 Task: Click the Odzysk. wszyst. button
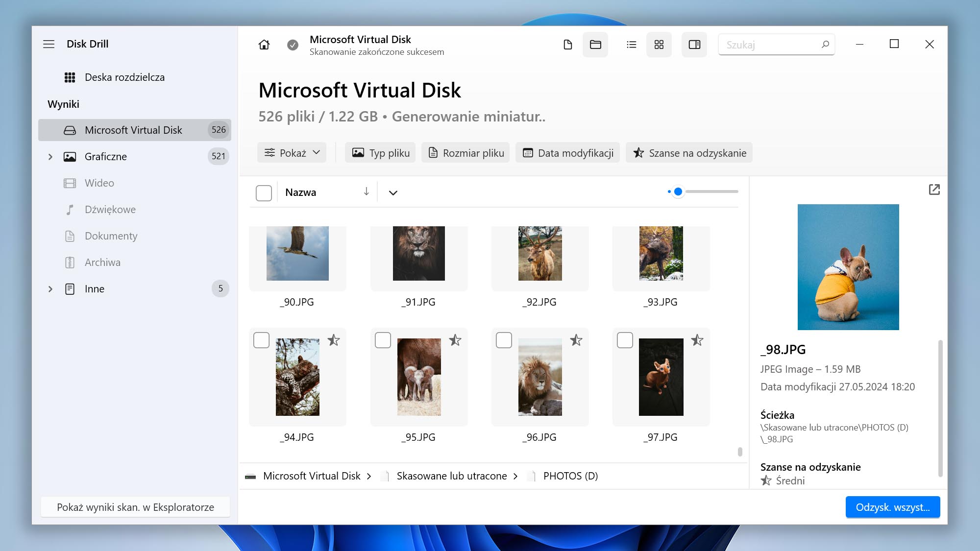point(892,507)
